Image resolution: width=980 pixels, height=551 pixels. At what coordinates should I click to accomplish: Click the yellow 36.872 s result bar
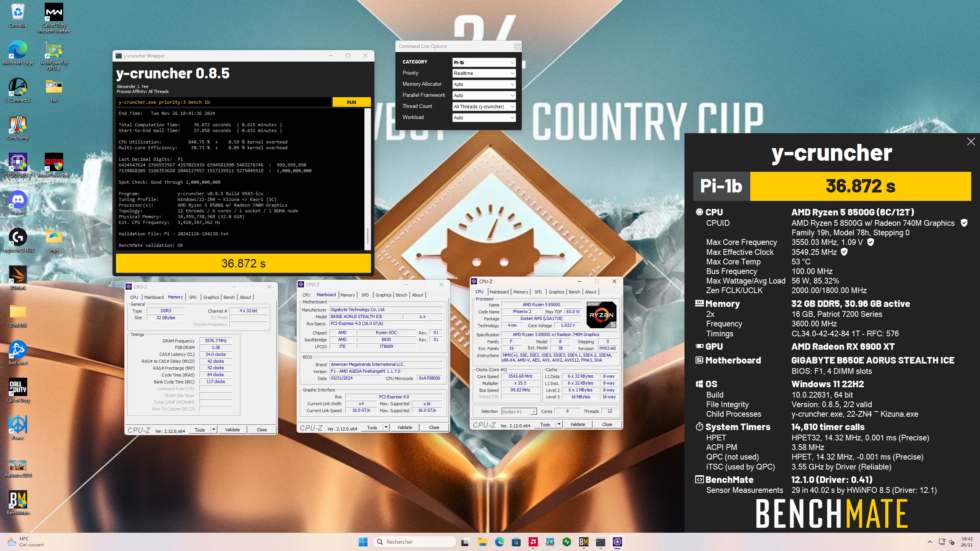click(x=243, y=263)
